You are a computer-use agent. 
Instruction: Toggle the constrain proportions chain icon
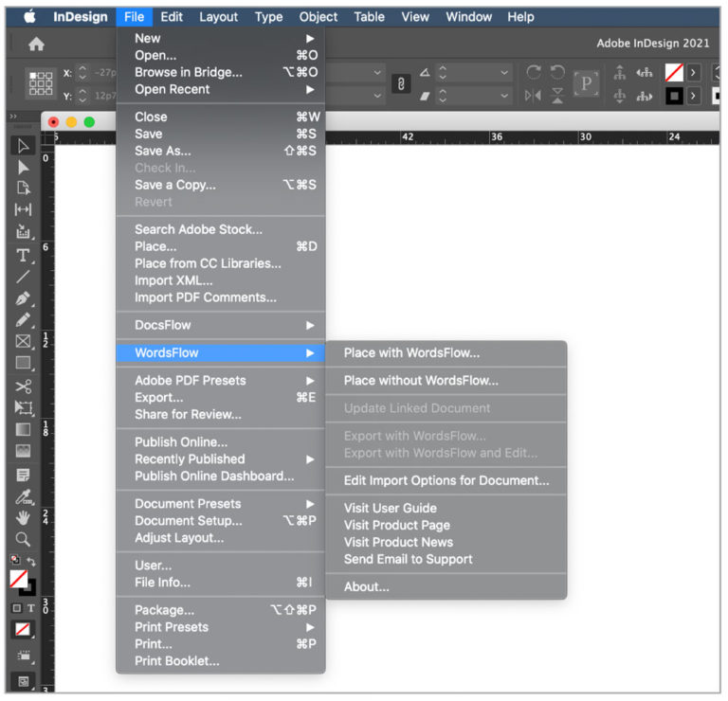[401, 84]
